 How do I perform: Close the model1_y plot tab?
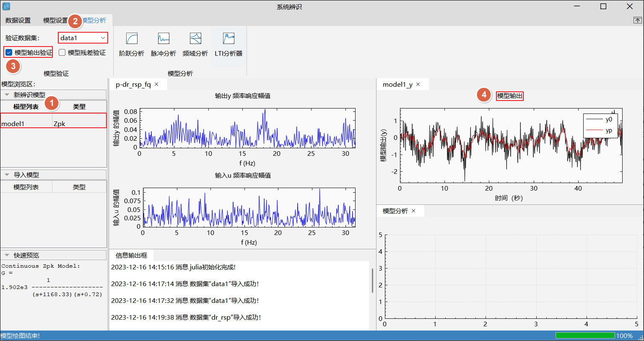click(x=418, y=84)
